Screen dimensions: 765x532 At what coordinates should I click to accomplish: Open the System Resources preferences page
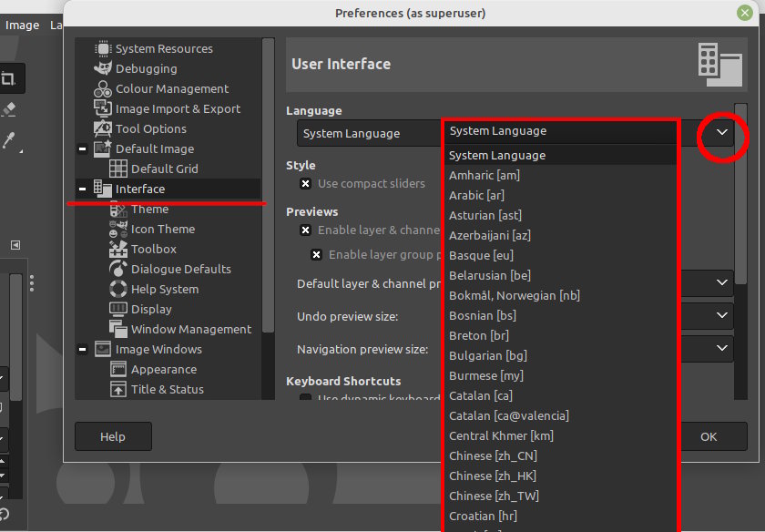(x=164, y=49)
